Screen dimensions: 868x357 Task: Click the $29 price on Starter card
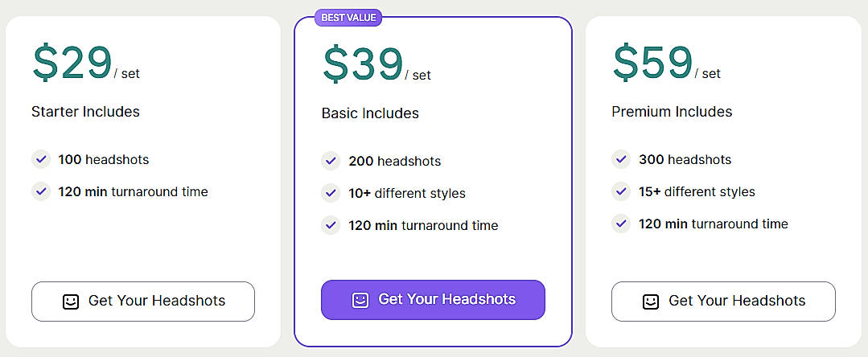coord(72,63)
